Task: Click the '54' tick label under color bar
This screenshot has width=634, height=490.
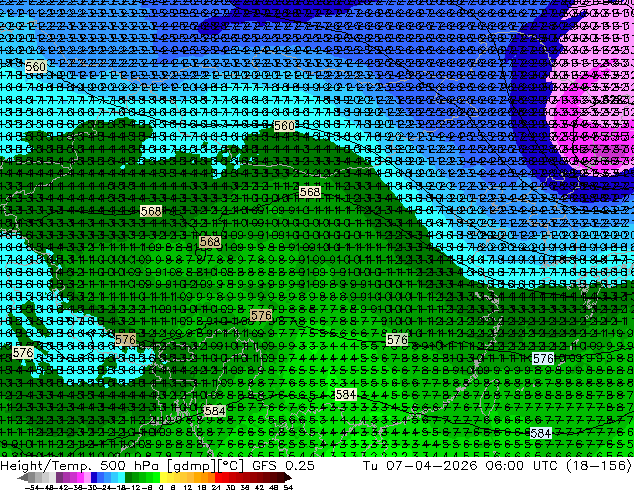Action: (288, 488)
